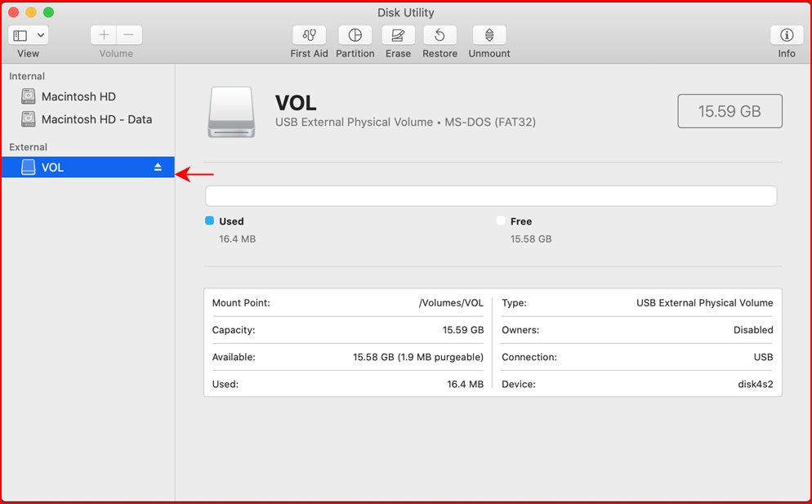Open the Info inspector
Screen dimensions: 812x504
(786, 35)
